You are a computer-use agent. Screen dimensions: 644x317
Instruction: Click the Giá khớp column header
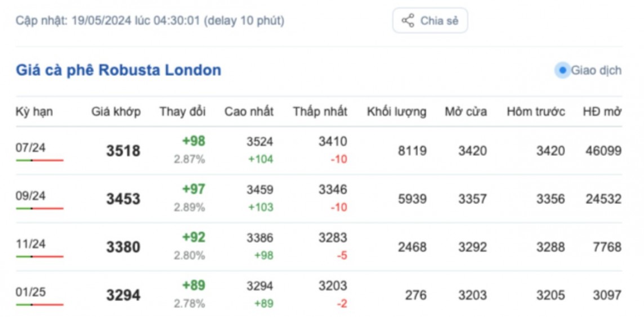[x=116, y=111]
